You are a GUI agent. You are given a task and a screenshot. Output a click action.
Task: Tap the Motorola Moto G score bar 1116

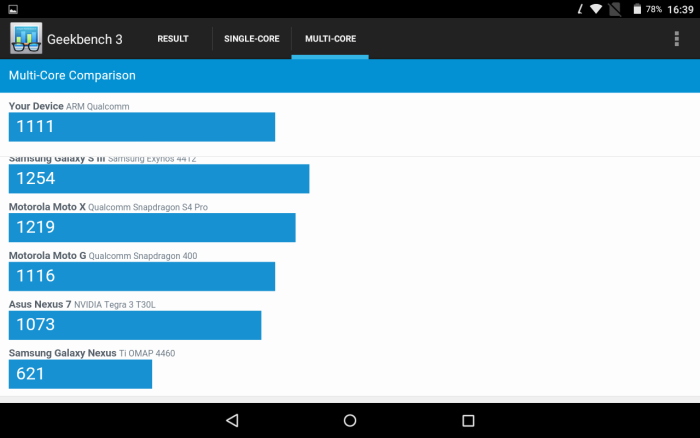(142, 276)
